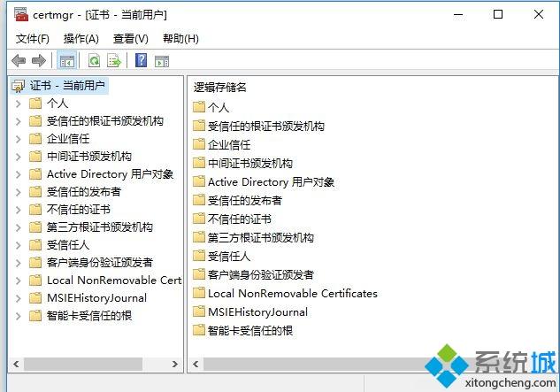This screenshot has height=392, width=560.
Task: Click folder icon of 个人 in right pane
Action: point(199,107)
